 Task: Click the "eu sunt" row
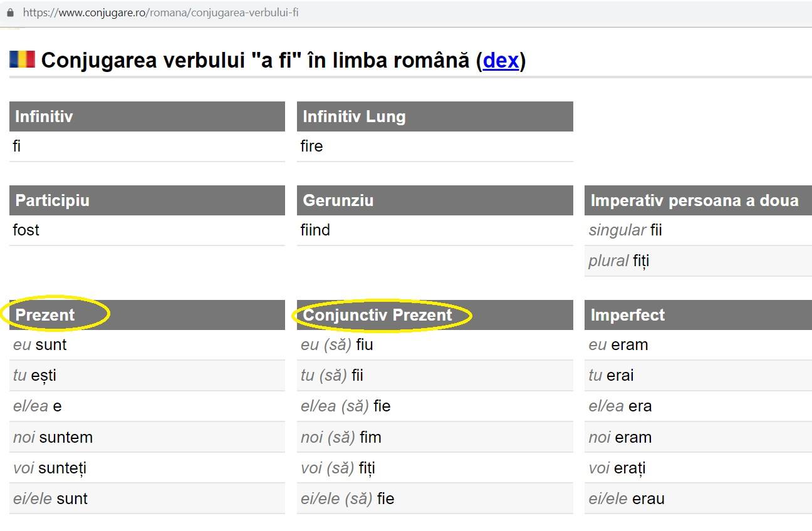point(147,345)
